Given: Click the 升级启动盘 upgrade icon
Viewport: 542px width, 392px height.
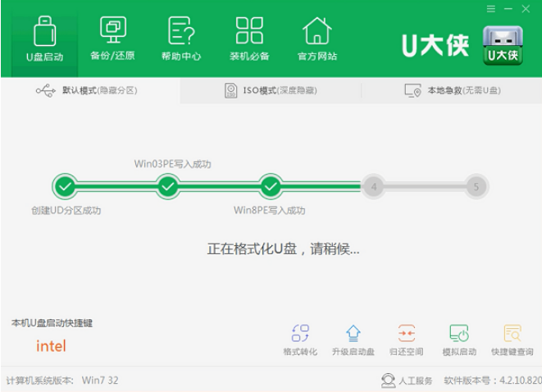Looking at the screenshot, I should coord(353,340).
